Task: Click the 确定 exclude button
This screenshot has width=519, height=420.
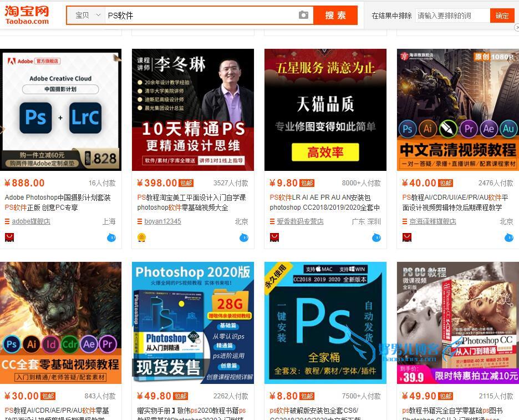Action: click(x=502, y=16)
